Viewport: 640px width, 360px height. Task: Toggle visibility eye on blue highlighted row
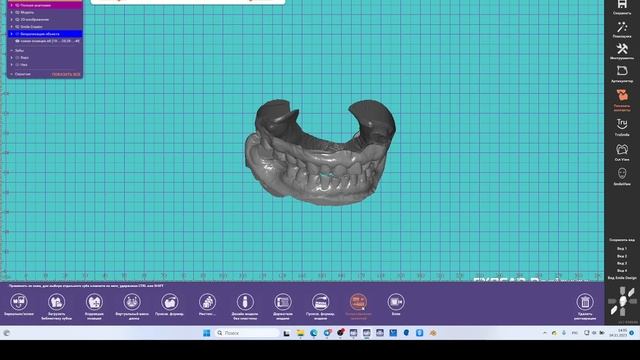click(x=17, y=34)
